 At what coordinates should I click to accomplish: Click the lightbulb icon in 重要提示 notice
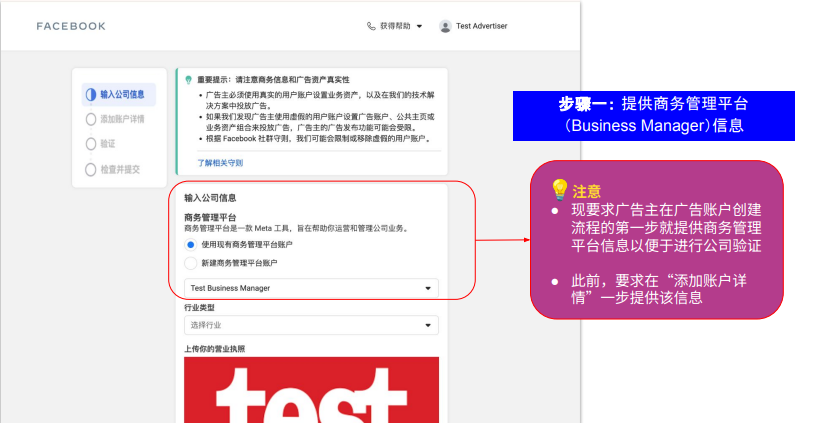coord(187,79)
